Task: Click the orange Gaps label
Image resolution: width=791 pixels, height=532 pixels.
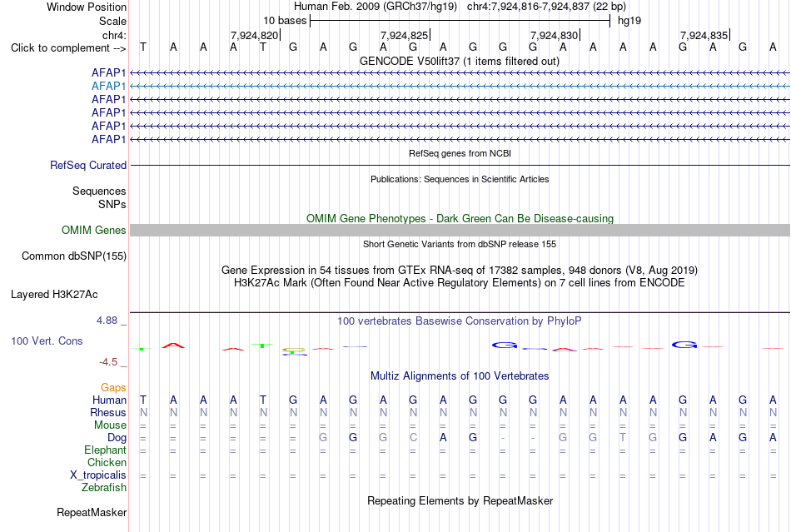Action: 113,387
